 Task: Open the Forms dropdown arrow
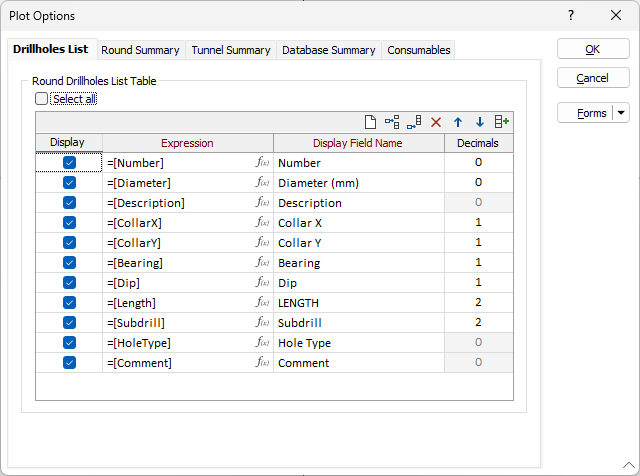[621, 113]
